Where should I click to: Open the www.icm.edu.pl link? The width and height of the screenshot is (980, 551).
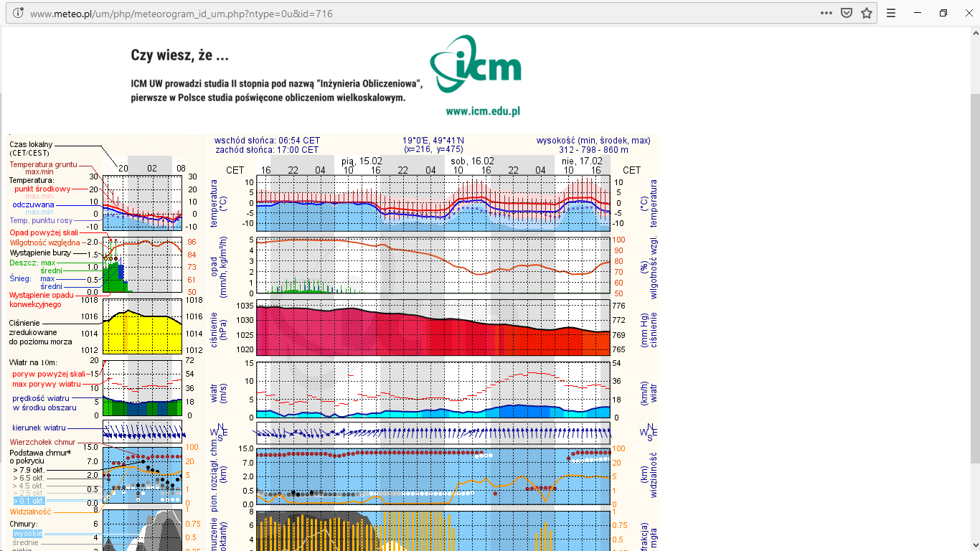tap(483, 111)
